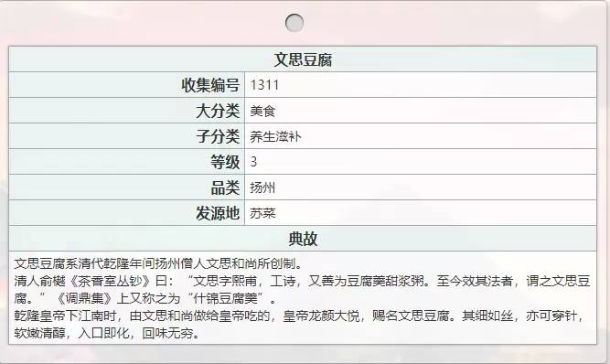The width and height of the screenshot is (610, 364).
Task: Select the level value 3
Action: click(253, 162)
